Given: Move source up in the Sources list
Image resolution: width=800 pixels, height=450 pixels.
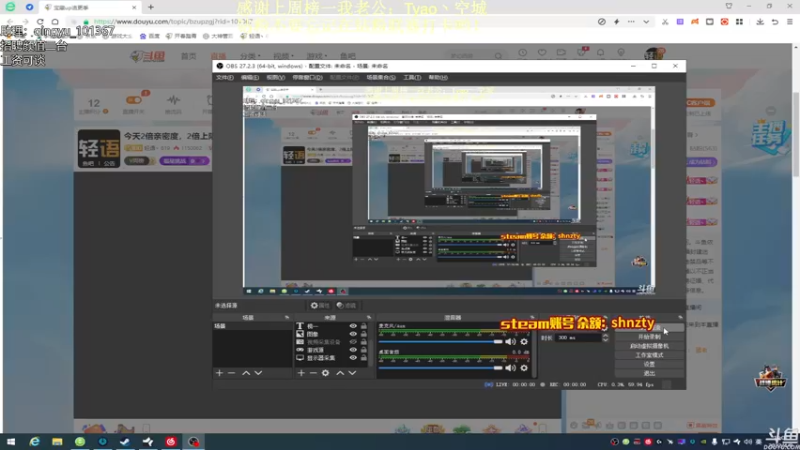Looking at the screenshot, I should (x=340, y=373).
